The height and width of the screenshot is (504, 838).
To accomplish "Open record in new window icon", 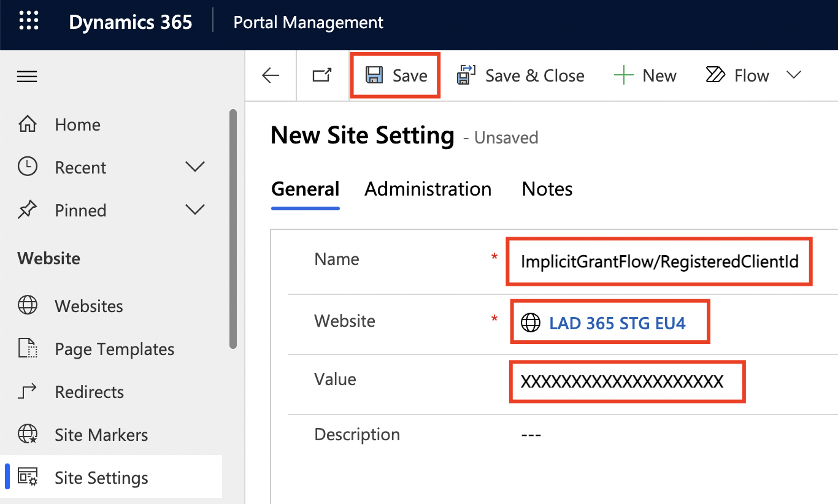I will tap(322, 75).
